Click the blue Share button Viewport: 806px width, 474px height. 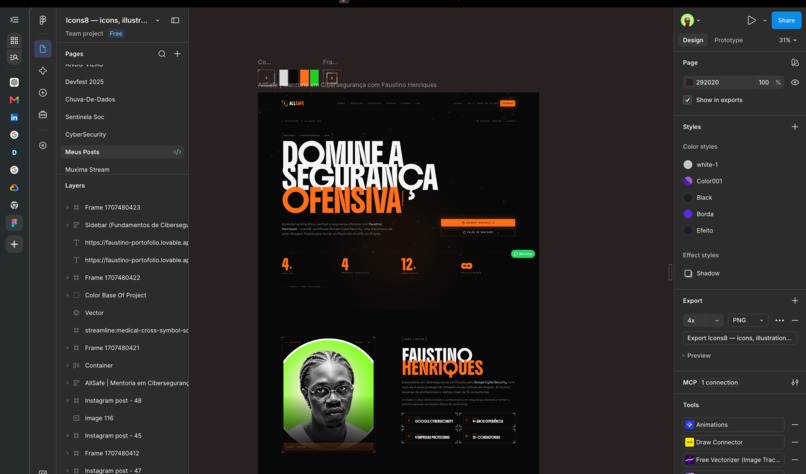786,21
